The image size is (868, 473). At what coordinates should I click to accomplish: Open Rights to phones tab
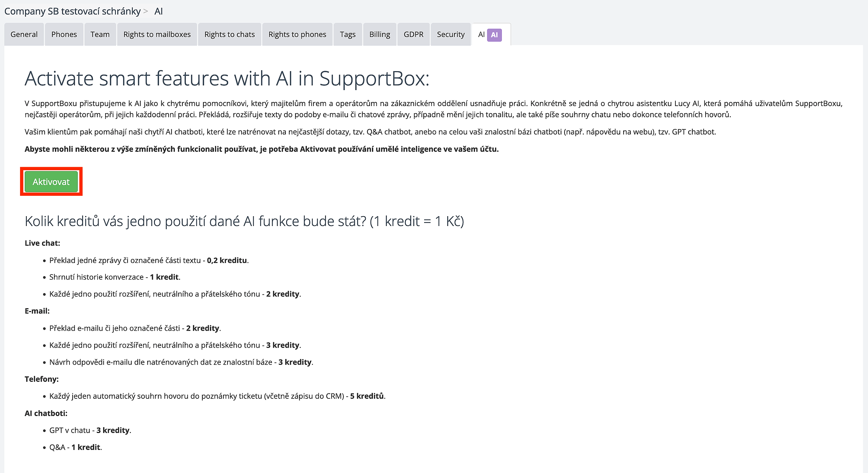pos(297,34)
